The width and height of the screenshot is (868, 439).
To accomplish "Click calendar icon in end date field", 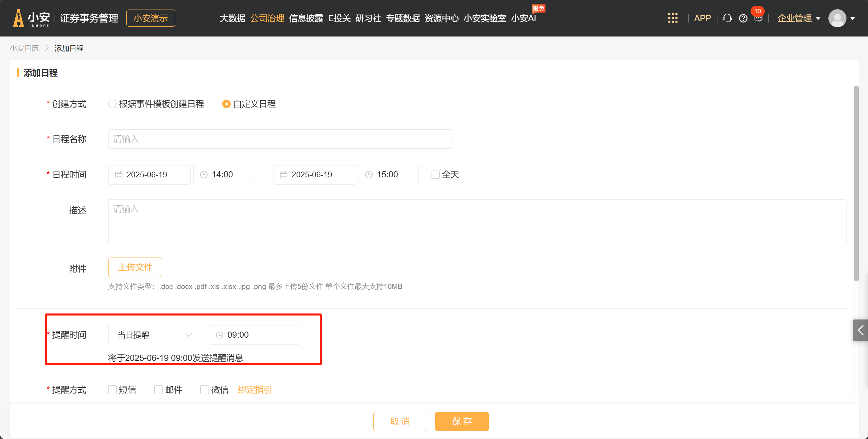I will coord(284,175).
